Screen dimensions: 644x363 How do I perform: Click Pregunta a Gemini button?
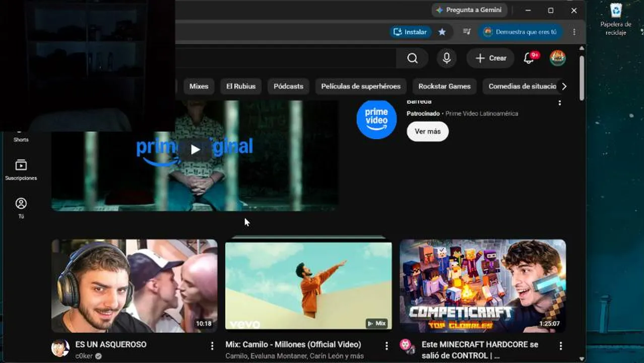[469, 10]
